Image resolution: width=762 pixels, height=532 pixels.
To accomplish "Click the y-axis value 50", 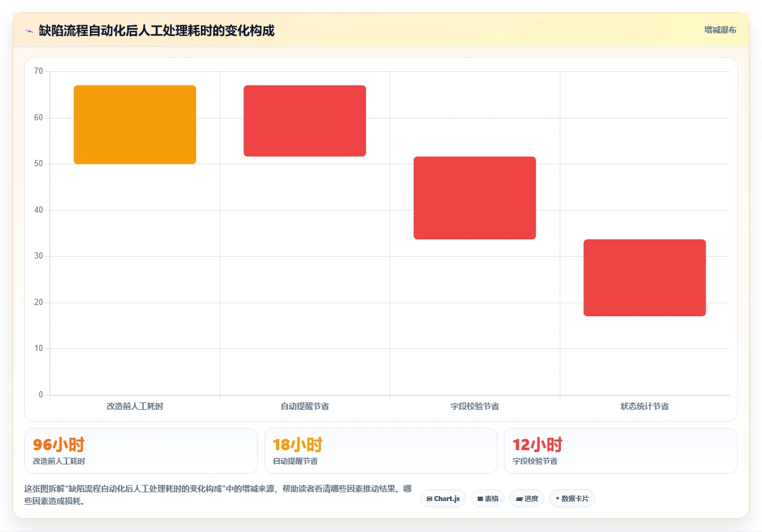I will click(x=38, y=164).
